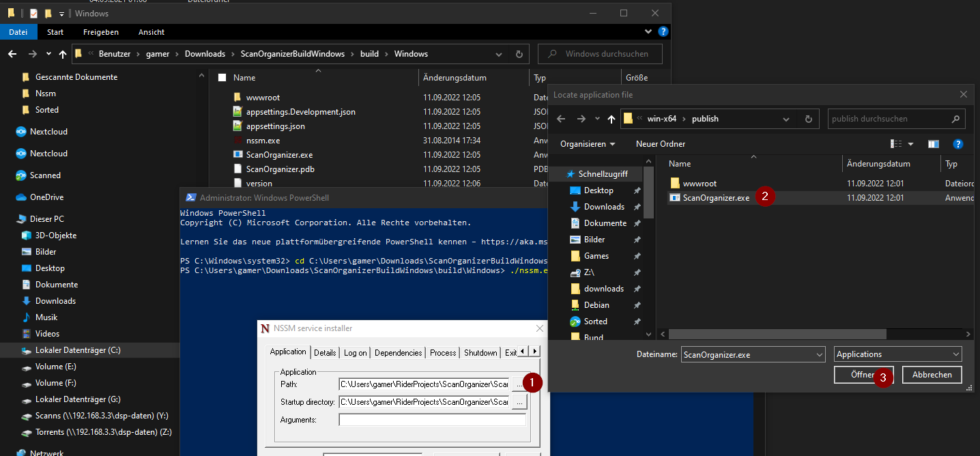Toggle preview pane icon in Locate dialog
This screenshot has width=980, height=456.
[934, 144]
